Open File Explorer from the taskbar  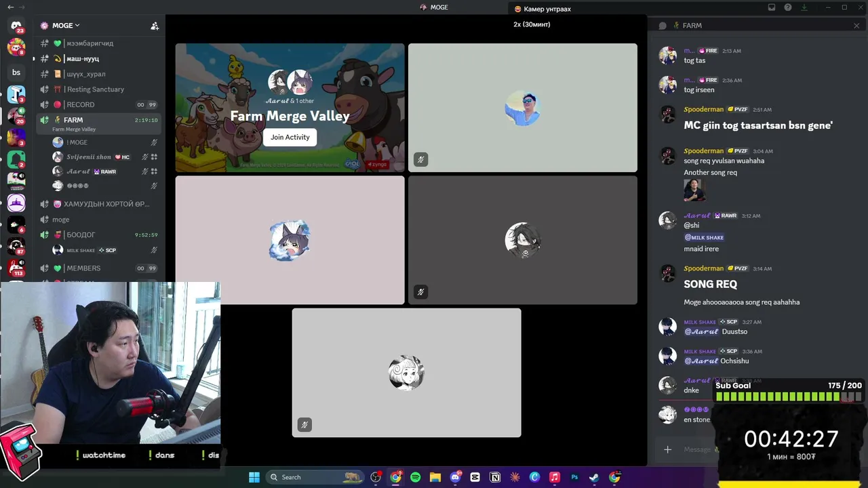(x=435, y=477)
